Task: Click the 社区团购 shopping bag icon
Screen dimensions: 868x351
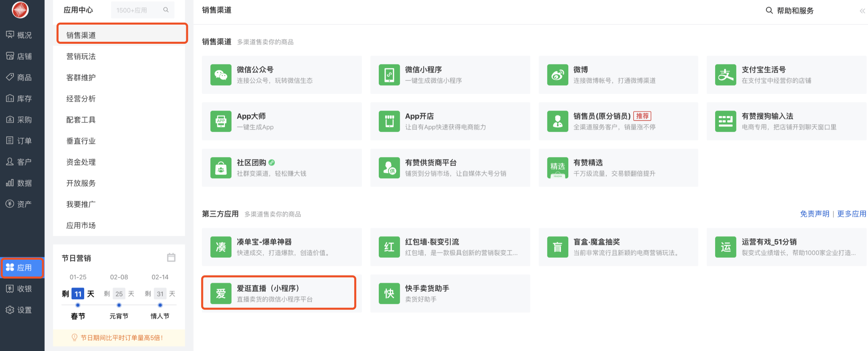Action: click(221, 168)
